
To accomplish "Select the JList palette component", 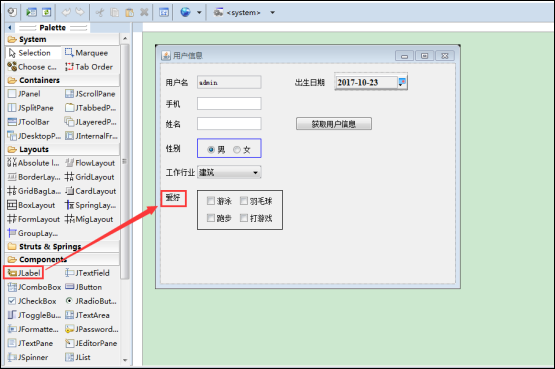I will point(78,357).
